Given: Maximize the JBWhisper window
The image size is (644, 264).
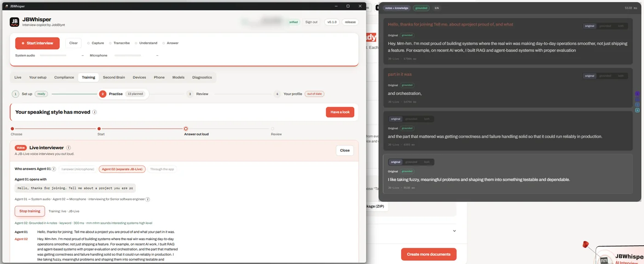Looking at the screenshot, I should point(348,6).
